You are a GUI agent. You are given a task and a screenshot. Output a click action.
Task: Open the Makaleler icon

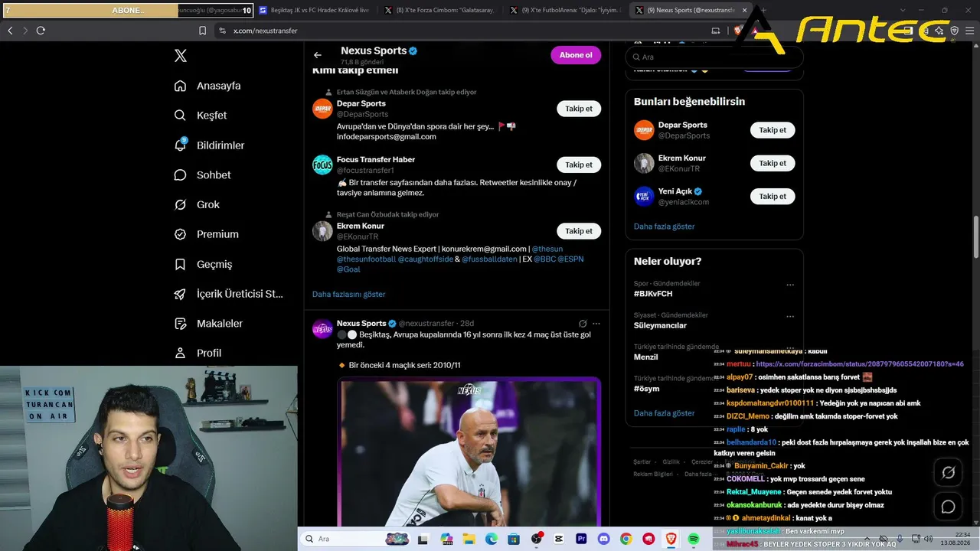click(x=180, y=324)
